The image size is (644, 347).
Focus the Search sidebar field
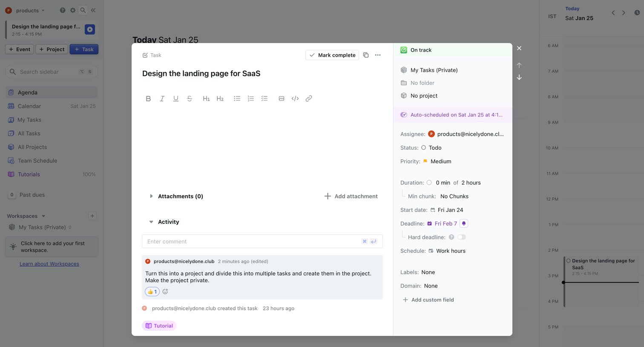pyautogui.click(x=52, y=72)
